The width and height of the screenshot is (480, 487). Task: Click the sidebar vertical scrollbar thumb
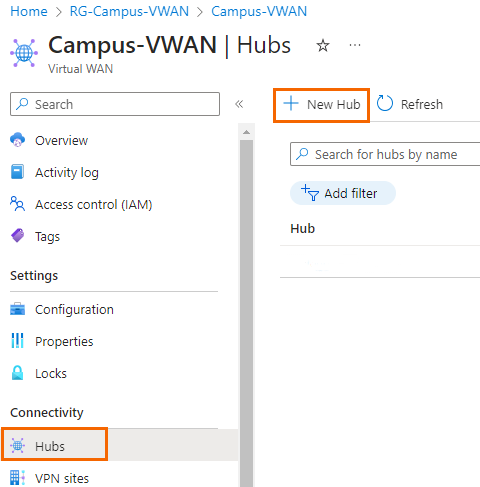coord(246,313)
